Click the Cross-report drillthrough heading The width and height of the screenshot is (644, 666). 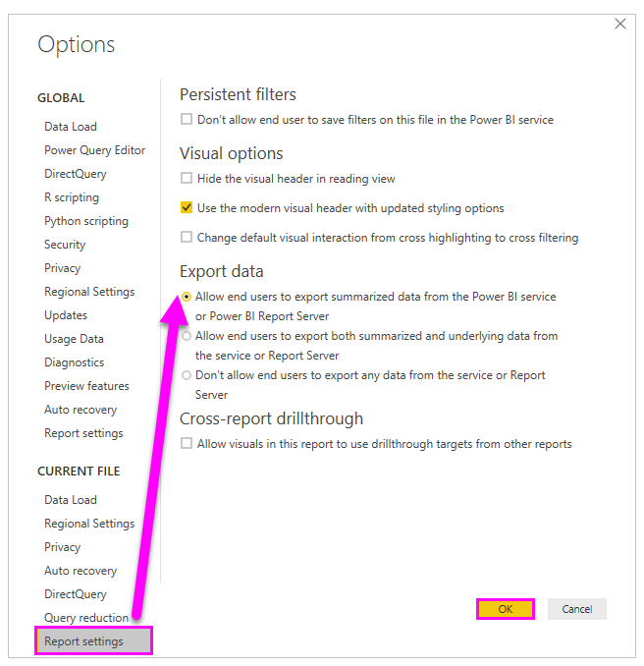point(271,418)
